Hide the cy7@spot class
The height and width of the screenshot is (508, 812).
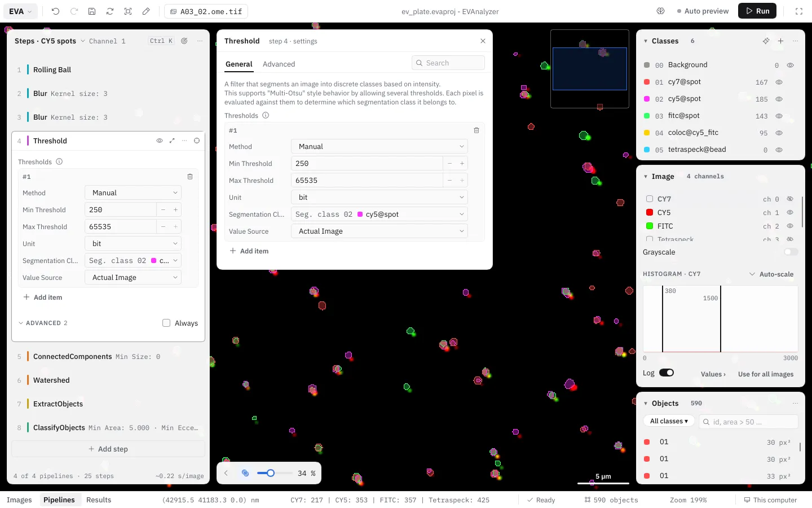coord(779,82)
